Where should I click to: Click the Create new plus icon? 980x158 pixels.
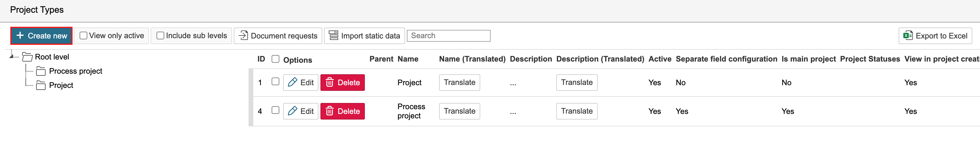point(20,36)
